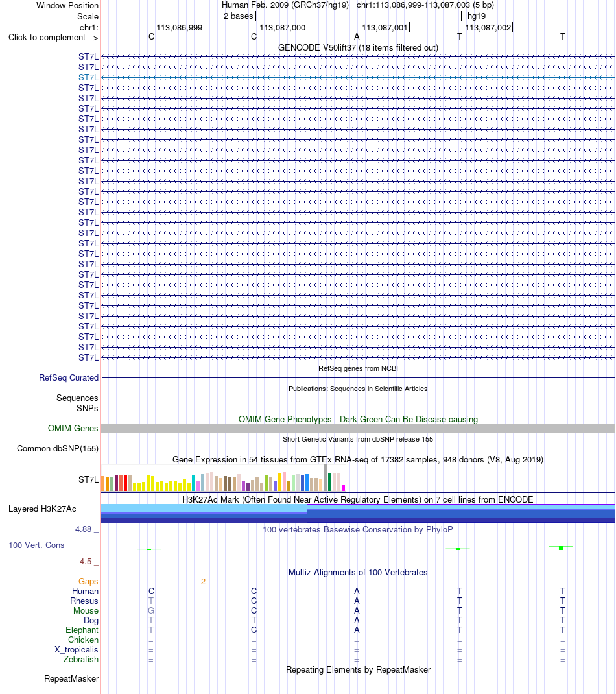
Task: Click the 'Mouse' alignment row label
Action: (x=86, y=611)
